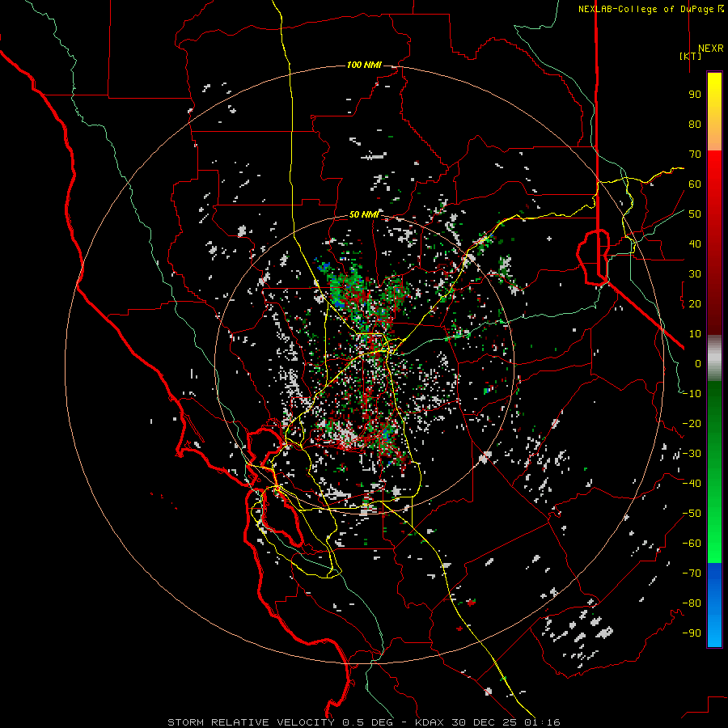Viewport: 728px width, 728px height.
Task: Click the -90 value on the velocity scale
Action: tap(692, 633)
